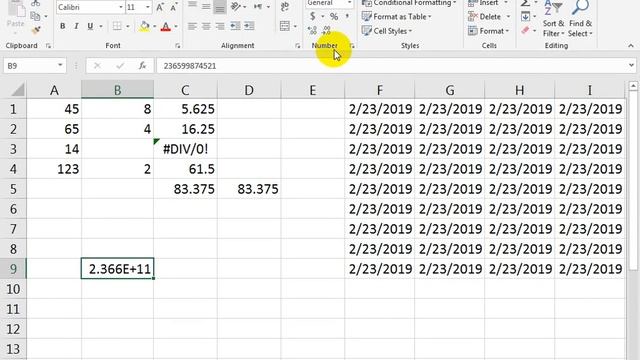Image resolution: width=640 pixels, height=360 pixels.
Task: Apply Comma Style
Action: coord(347,16)
